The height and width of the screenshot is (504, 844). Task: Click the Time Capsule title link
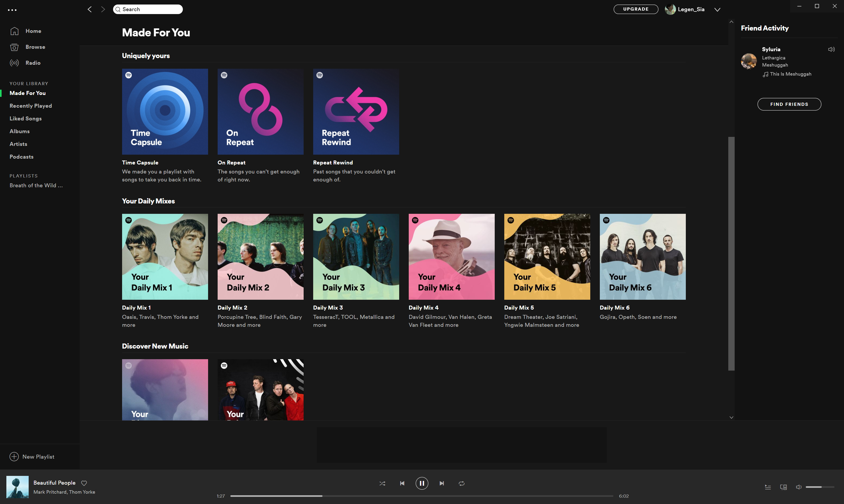(x=140, y=163)
